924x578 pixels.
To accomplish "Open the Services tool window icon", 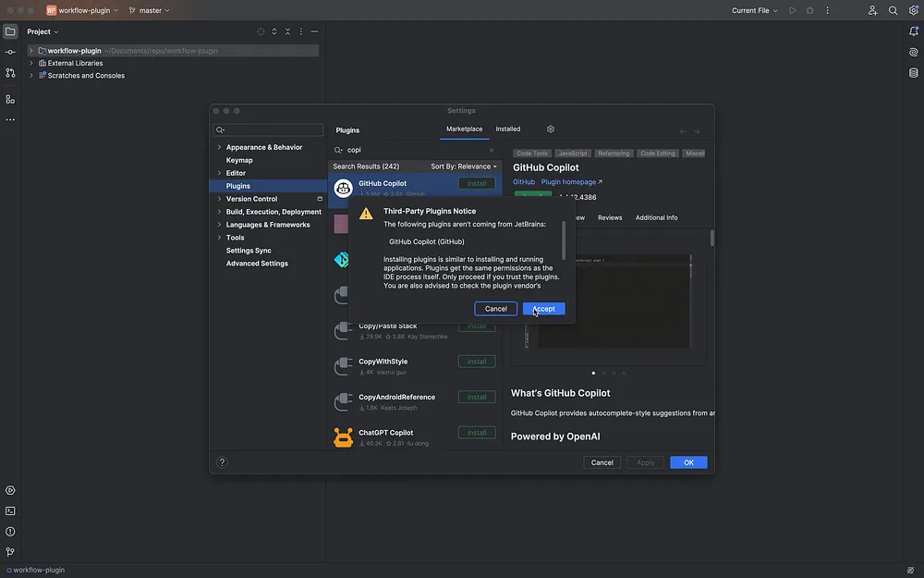I will pos(10,491).
